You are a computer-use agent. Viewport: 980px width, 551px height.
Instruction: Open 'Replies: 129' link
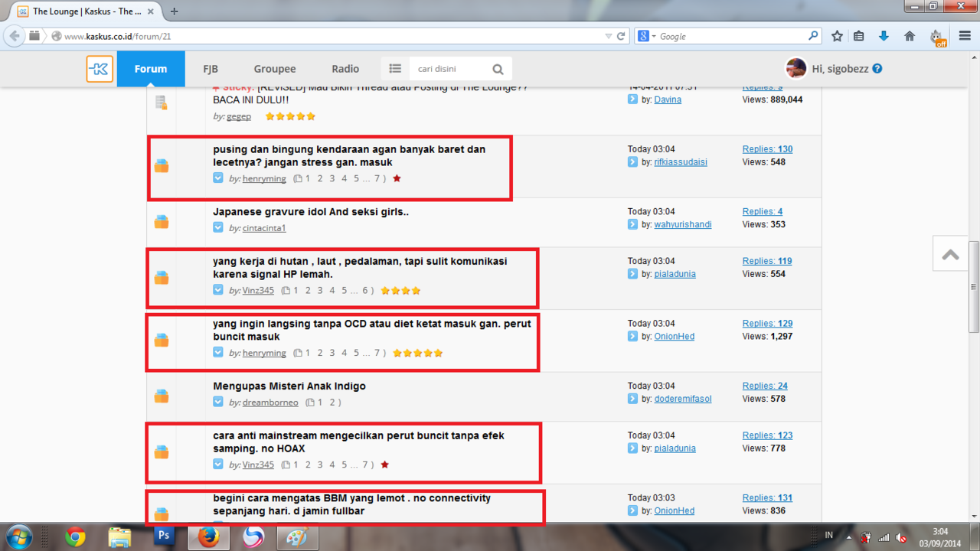click(x=767, y=324)
